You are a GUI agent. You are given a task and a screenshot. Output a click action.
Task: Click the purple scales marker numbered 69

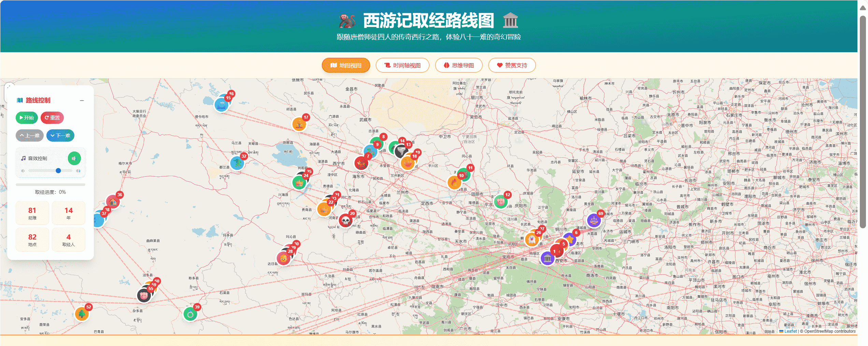[594, 220]
